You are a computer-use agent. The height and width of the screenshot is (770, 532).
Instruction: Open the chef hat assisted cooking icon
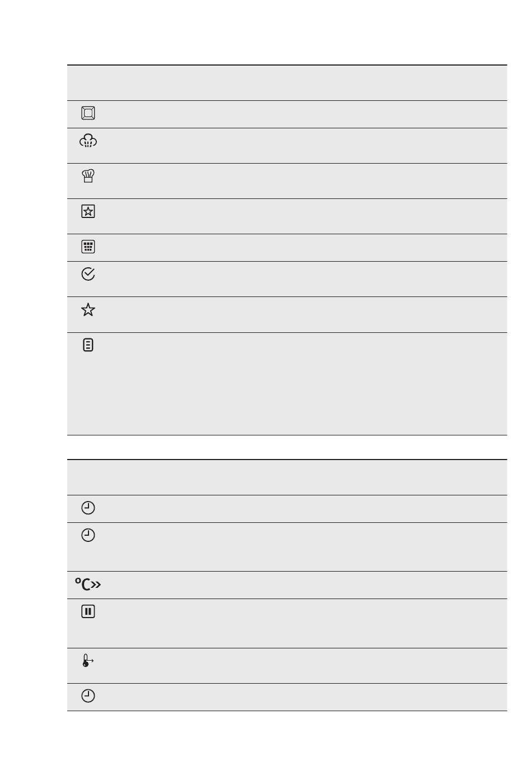pyautogui.click(x=88, y=176)
